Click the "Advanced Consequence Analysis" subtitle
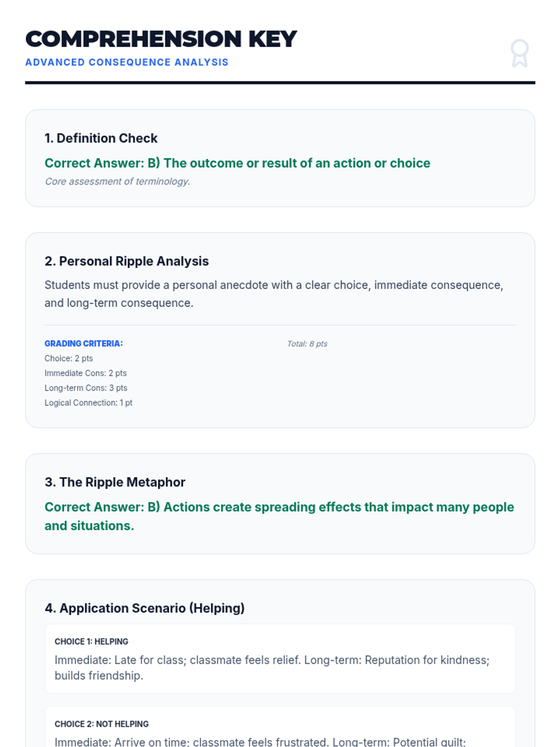 pos(126,63)
